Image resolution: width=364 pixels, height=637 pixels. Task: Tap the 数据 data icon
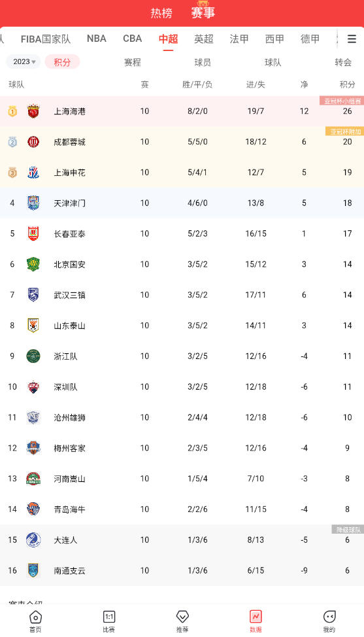[x=256, y=617]
